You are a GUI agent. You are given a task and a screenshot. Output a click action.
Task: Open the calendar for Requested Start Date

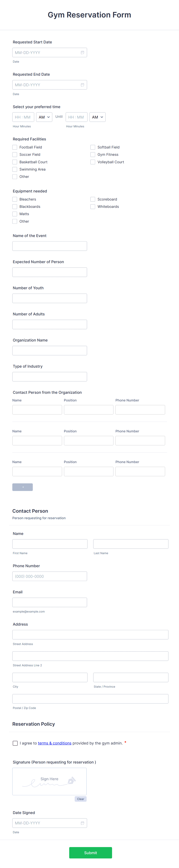point(83,52)
